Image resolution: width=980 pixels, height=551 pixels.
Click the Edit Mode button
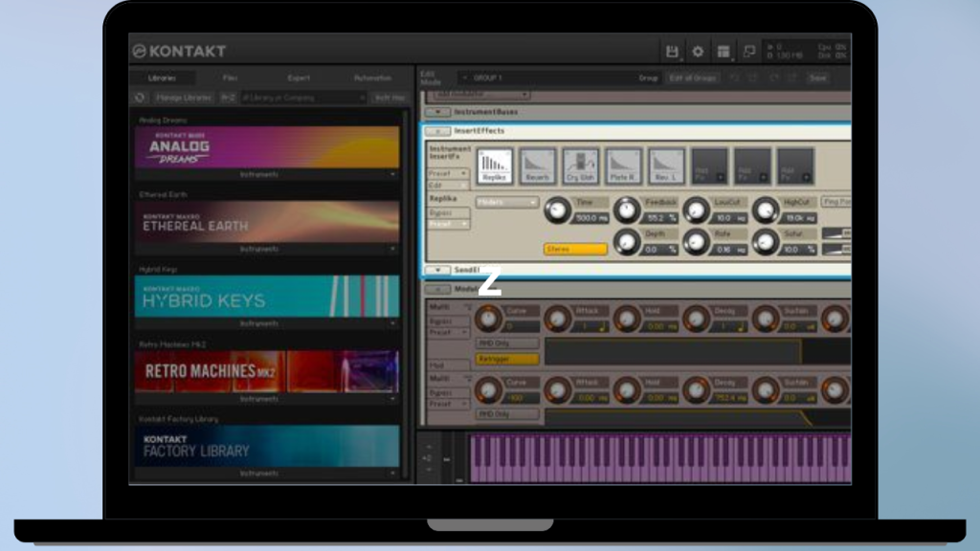[x=431, y=78]
